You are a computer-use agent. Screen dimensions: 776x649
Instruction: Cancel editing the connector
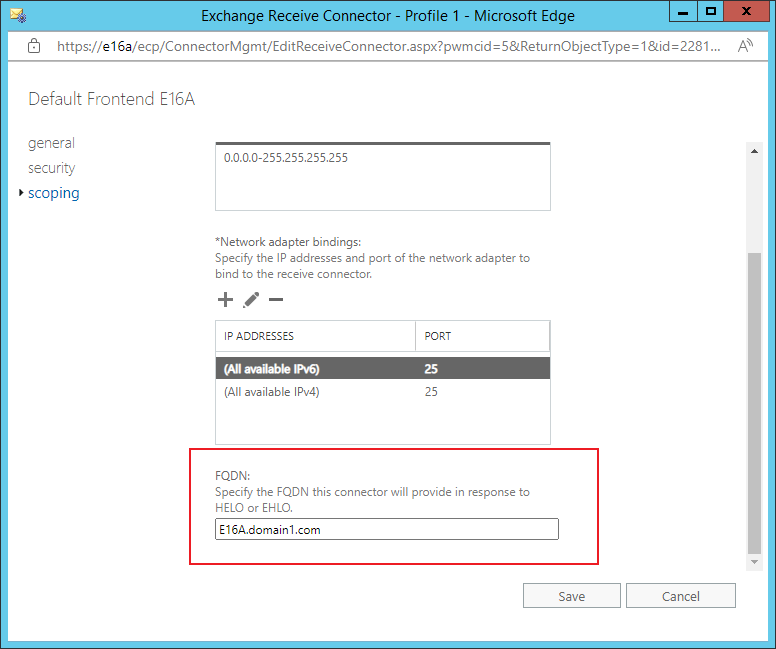coord(680,596)
